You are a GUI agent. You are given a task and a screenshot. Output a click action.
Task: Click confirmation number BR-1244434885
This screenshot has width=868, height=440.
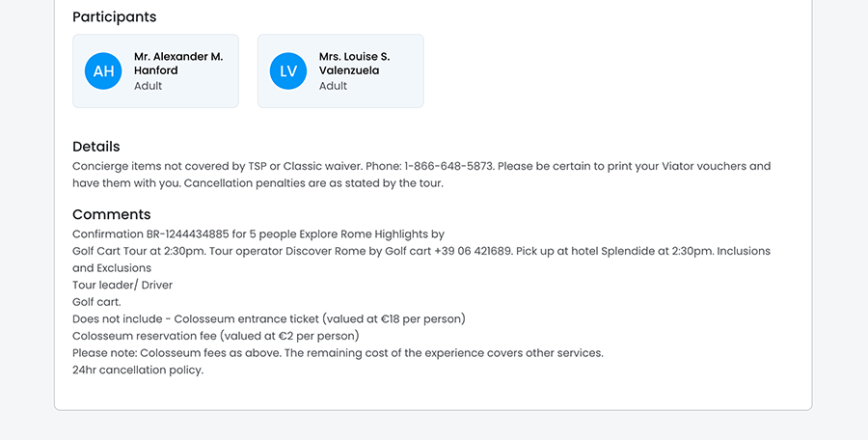click(194, 234)
